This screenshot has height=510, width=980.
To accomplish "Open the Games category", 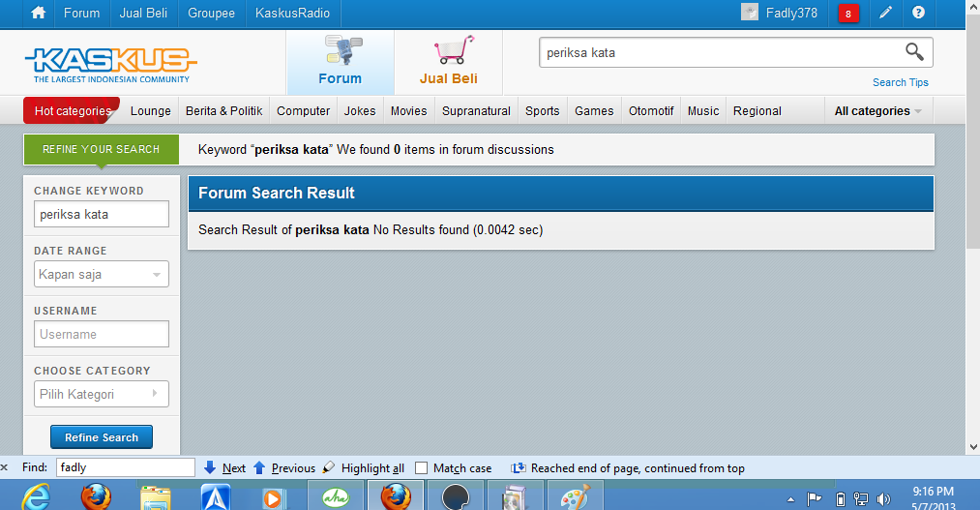I will [594, 110].
